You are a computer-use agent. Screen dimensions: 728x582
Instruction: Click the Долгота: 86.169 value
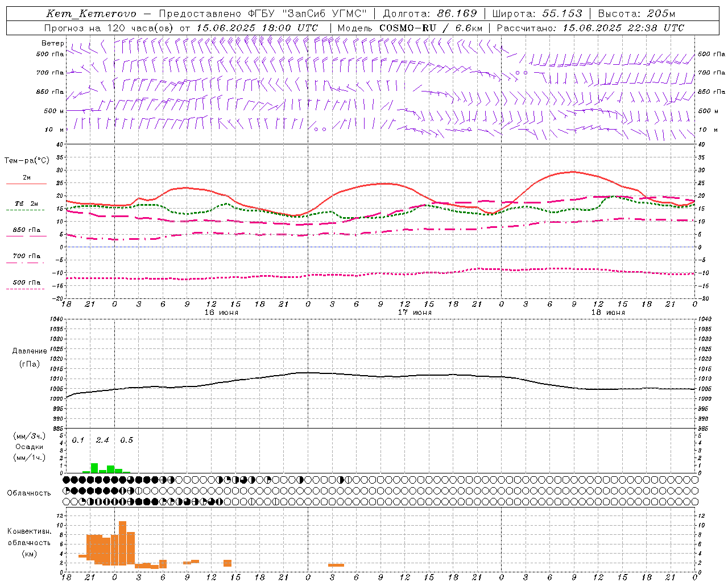(x=430, y=14)
